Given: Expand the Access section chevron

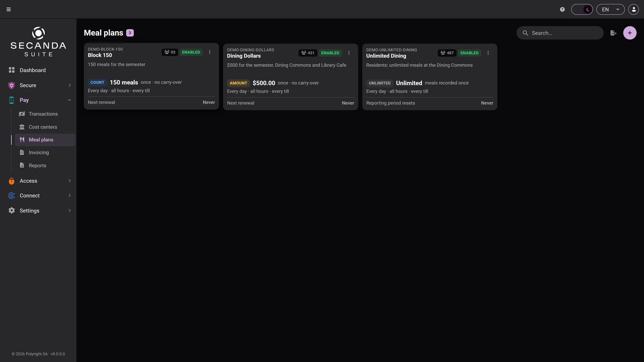Looking at the screenshot, I should click(69, 181).
